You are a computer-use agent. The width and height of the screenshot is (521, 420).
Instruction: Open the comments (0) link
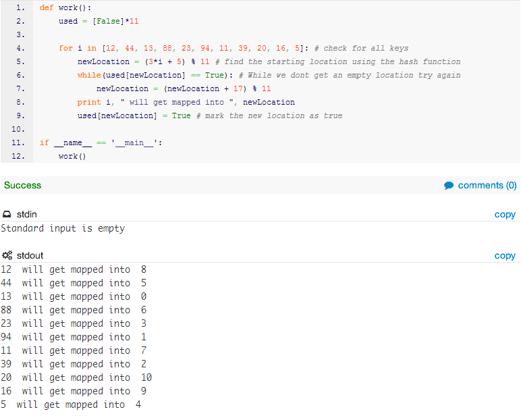pyautogui.click(x=487, y=185)
